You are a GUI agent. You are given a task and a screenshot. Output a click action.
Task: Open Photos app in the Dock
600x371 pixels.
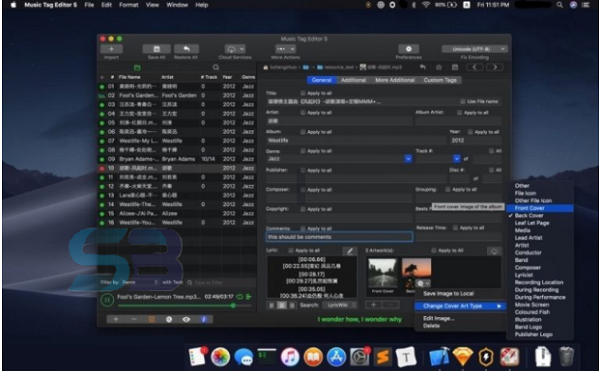click(220, 356)
